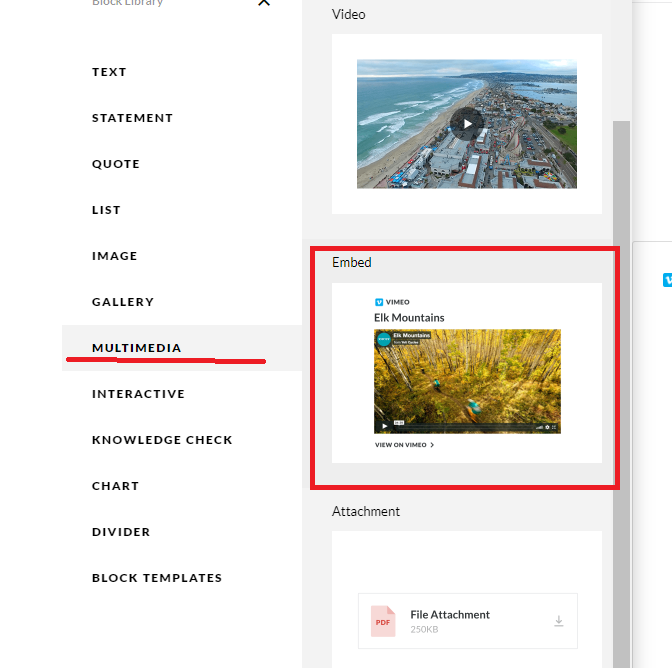Screen dimensions: 672x668
Task: Click the block library vertical scrollbar
Action: coord(621,394)
